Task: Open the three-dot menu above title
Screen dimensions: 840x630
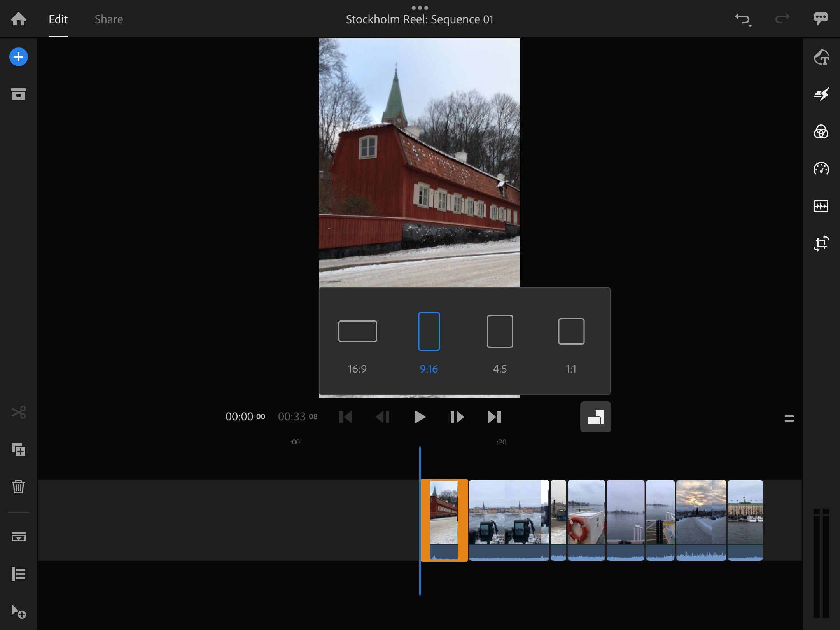Action: coord(420,7)
